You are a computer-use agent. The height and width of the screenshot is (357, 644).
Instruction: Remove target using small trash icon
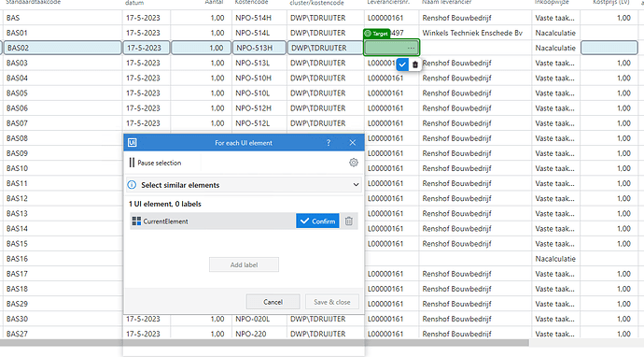pyautogui.click(x=414, y=64)
